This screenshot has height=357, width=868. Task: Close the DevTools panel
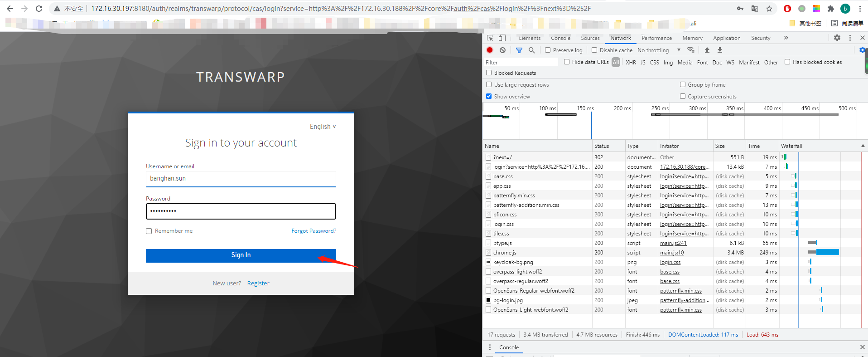coord(863,38)
